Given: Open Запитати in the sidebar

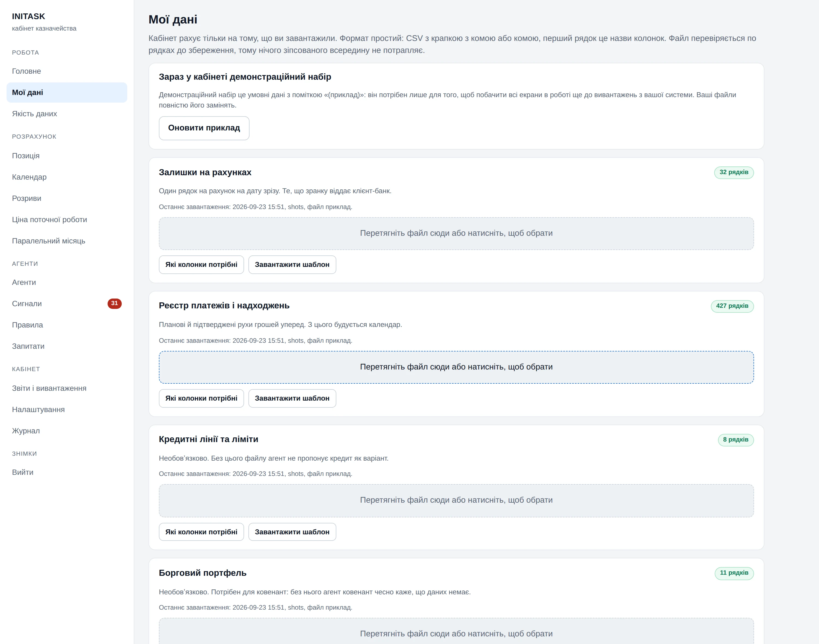Looking at the screenshot, I should coord(67,346).
